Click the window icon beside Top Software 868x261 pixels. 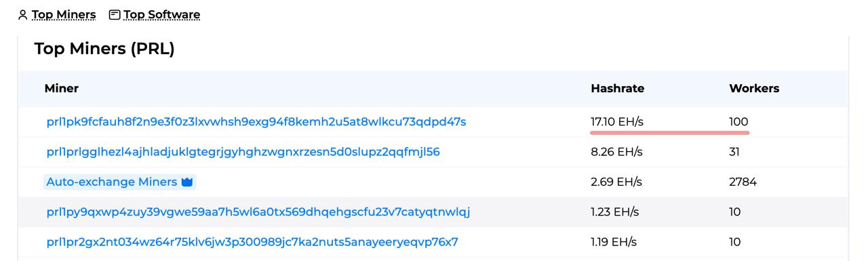click(115, 14)
